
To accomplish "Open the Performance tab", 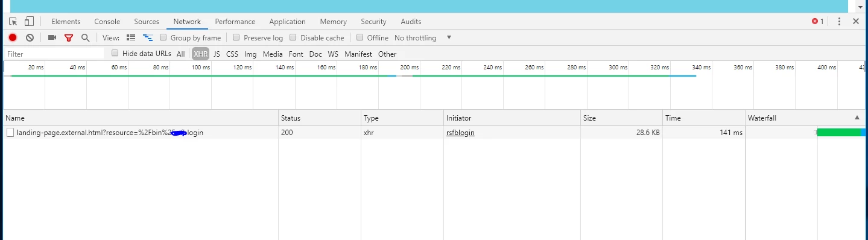I will [235, 22].
